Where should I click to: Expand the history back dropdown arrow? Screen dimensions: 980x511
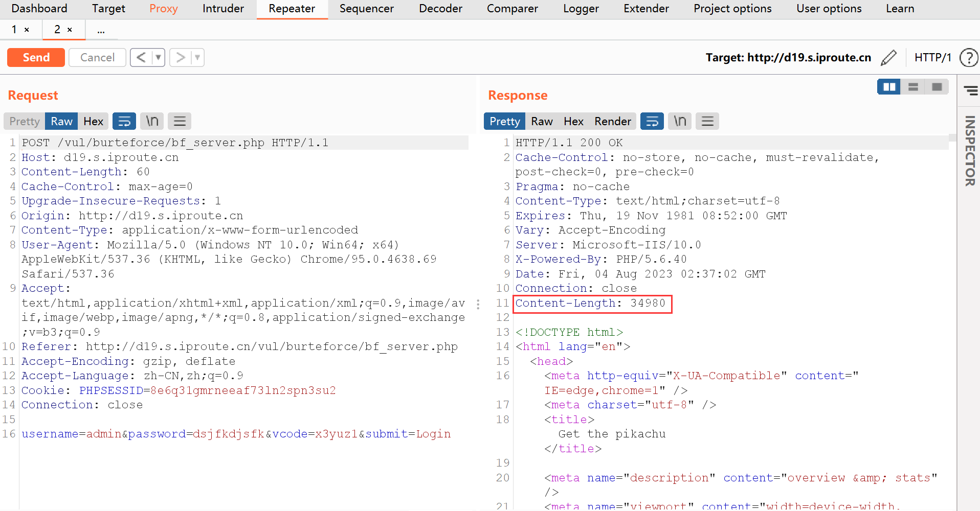(159, 58)
